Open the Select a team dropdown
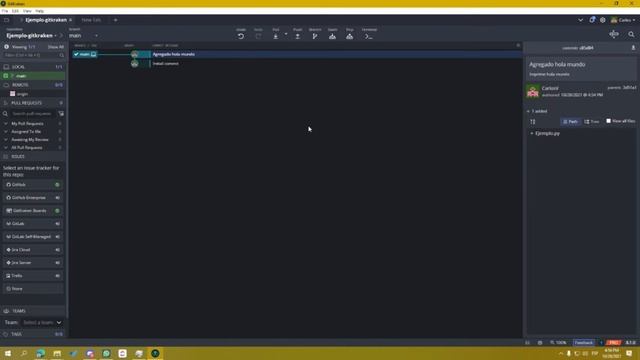640x360 pixels. (x=42, y=322)
